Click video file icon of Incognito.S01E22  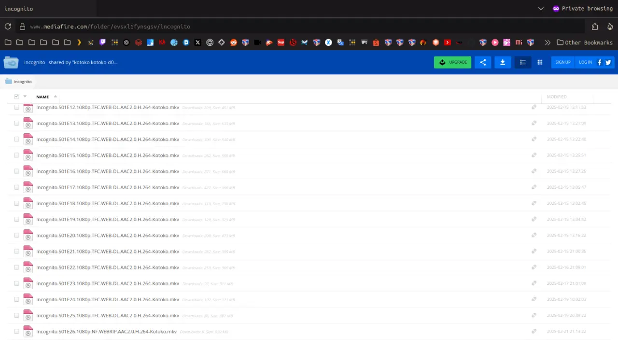(x=28, y=267)
